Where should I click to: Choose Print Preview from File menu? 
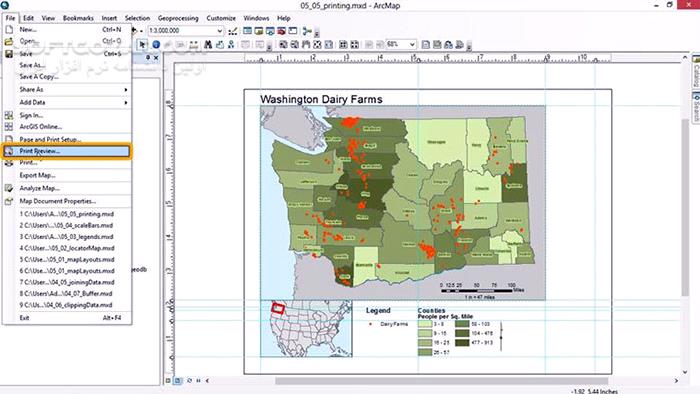click(67, 151)
